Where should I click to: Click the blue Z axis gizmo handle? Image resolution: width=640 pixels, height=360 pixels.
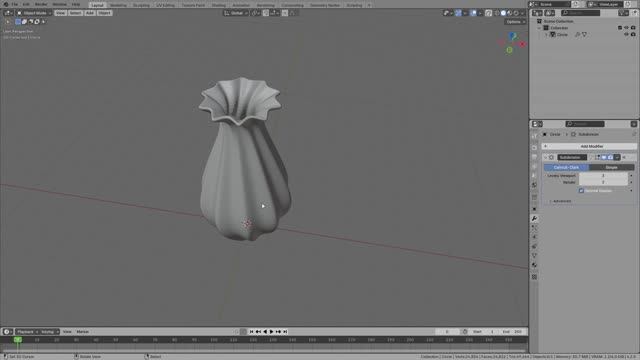coord(513,36)
